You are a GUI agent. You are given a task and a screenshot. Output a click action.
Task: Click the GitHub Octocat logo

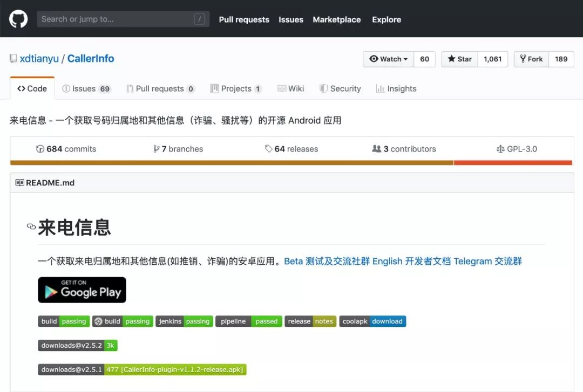click(x=18, y=19)
